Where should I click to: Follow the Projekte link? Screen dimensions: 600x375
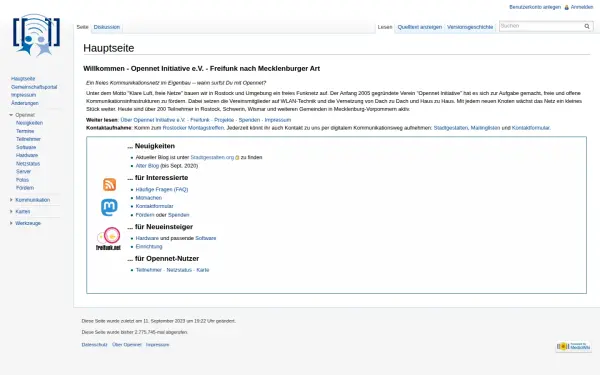tap(224, 120)
